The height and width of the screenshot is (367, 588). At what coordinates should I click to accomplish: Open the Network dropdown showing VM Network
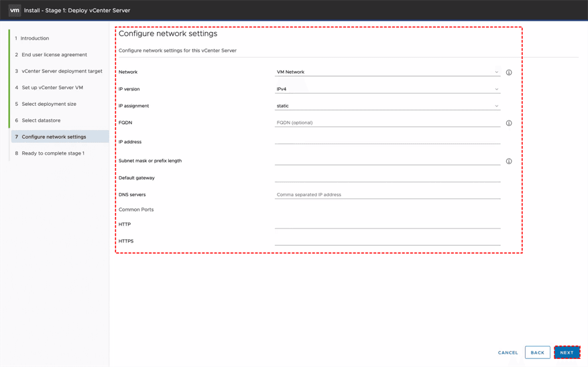point(388,72)
